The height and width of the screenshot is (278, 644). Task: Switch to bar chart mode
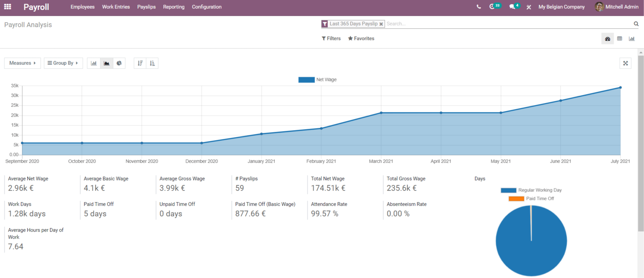click(x=94, y=63)
